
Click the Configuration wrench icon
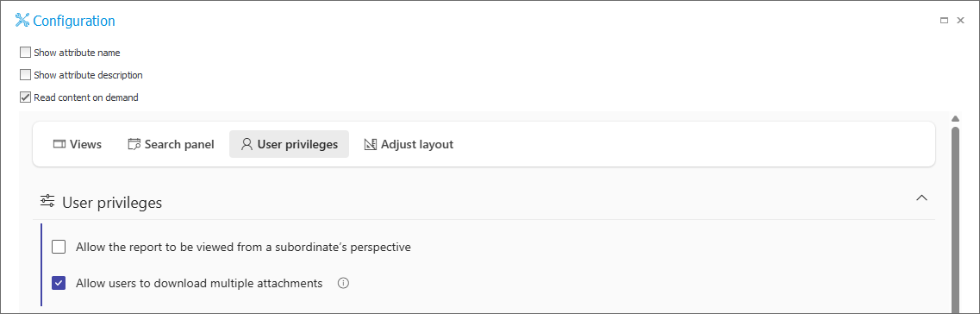22,21
